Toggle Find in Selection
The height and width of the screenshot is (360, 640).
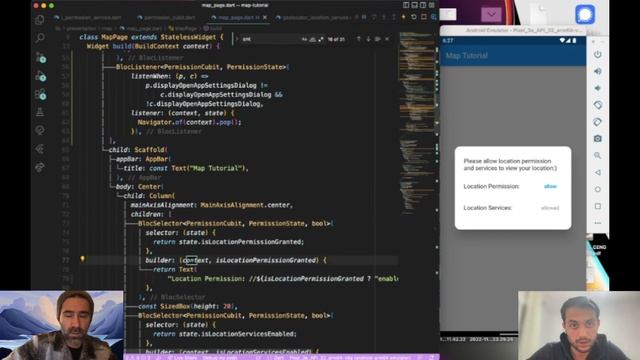[378, 39]
